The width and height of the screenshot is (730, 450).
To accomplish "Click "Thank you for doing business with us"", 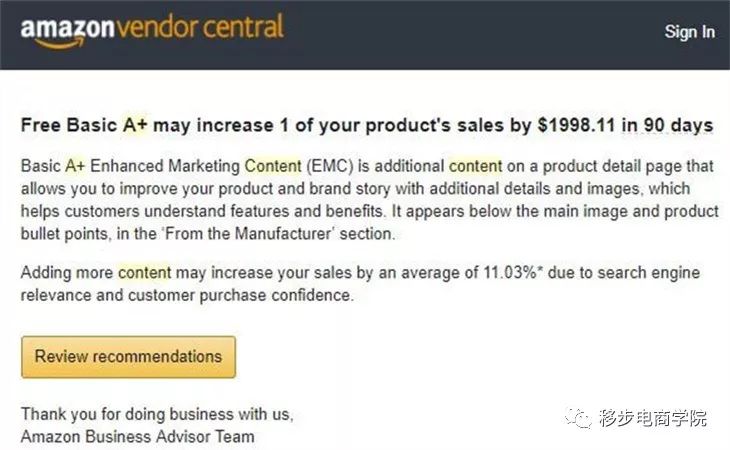I will pos(157,414).
